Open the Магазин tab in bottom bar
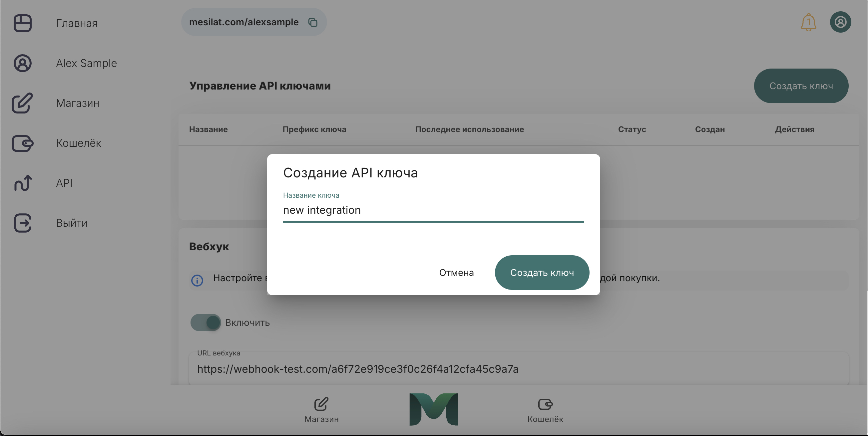 click(x=321, y=410)
